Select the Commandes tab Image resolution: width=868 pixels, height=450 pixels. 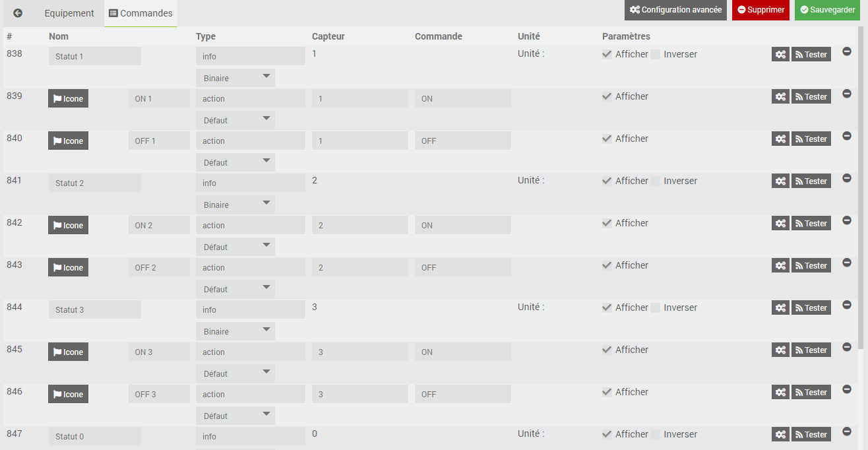click(x=140, y=13)
